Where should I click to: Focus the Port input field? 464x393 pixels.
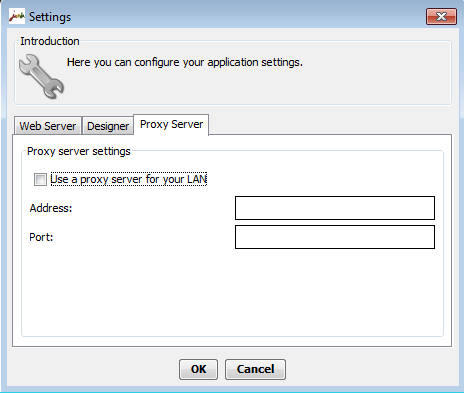click(x=335, y=237)
